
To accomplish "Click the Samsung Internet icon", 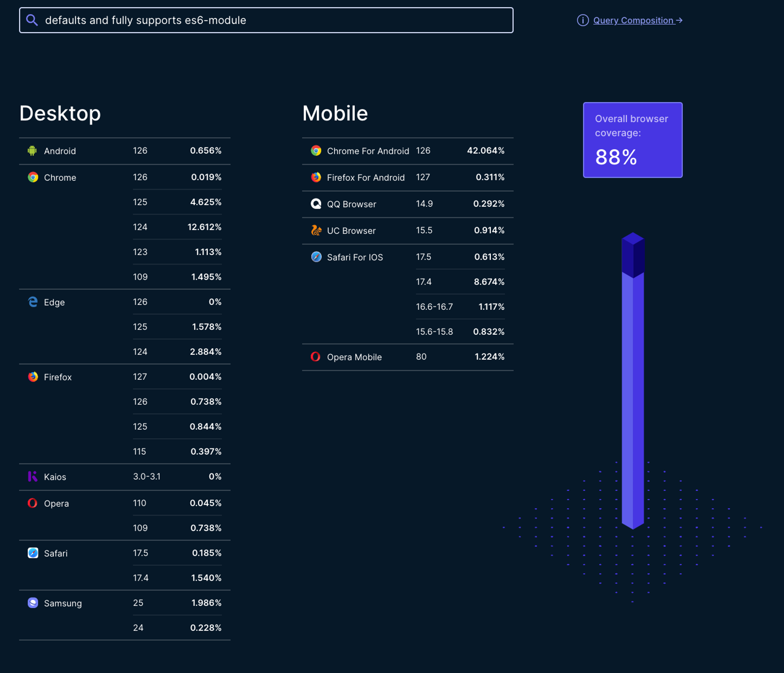I will [33, 603].
